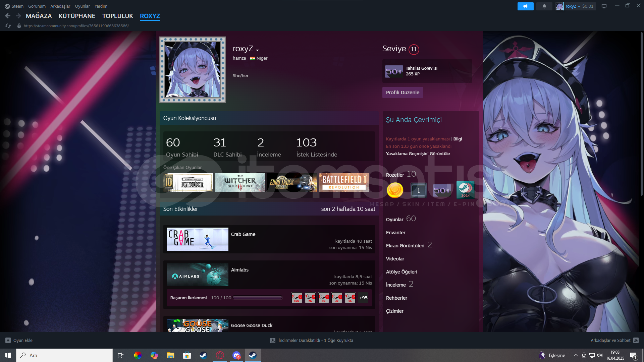
Task: Click the Bilgi link next to ban notice
Action: pos(458,139)
